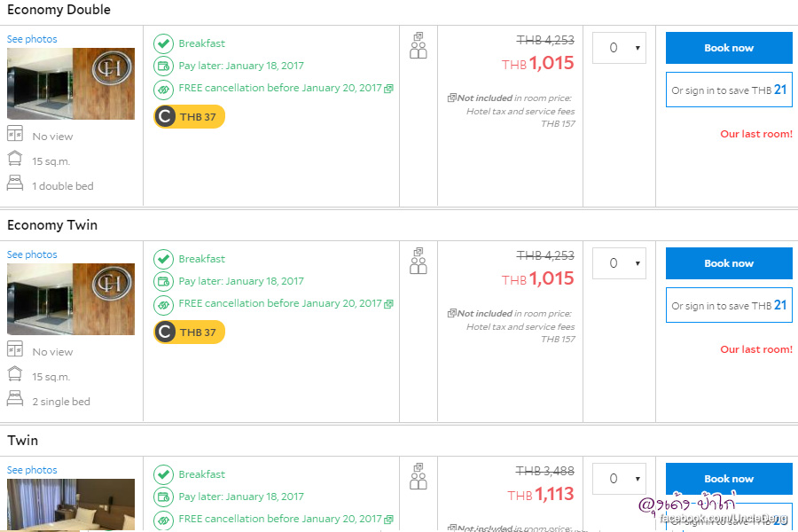
Task: Click Economy Double breakfast checkmark icon
Action: [163, 43]
